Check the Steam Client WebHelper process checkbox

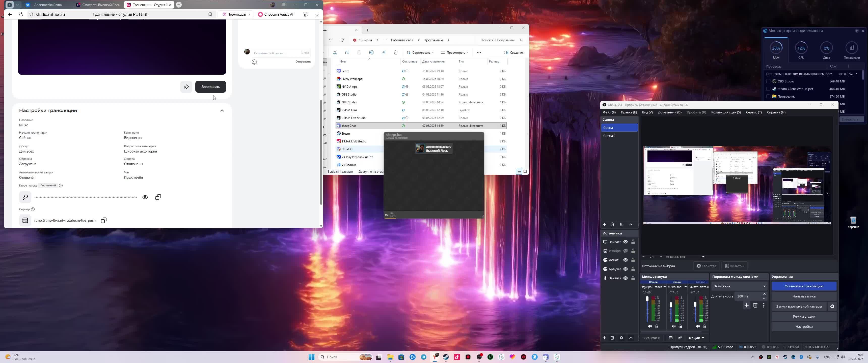click(768, 89)
